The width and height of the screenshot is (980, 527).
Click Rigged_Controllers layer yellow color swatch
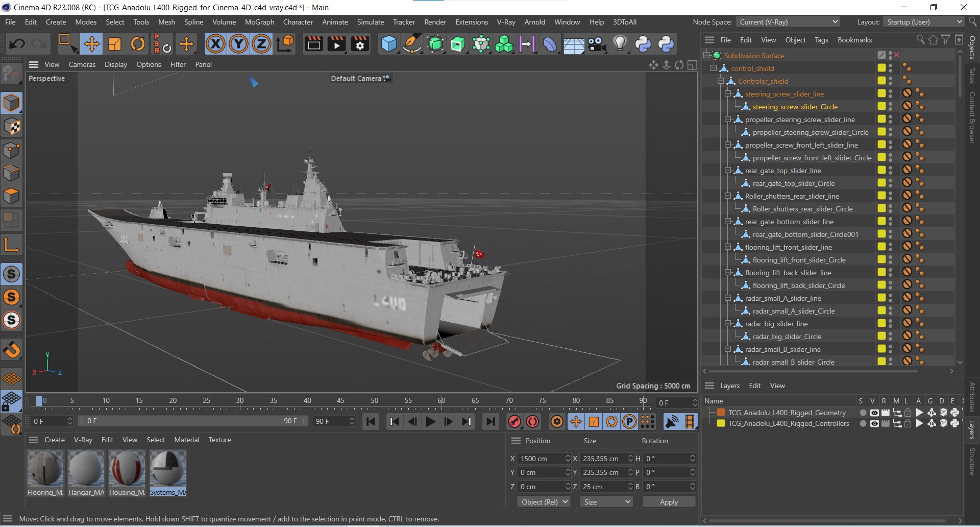(x=721, y=423)
